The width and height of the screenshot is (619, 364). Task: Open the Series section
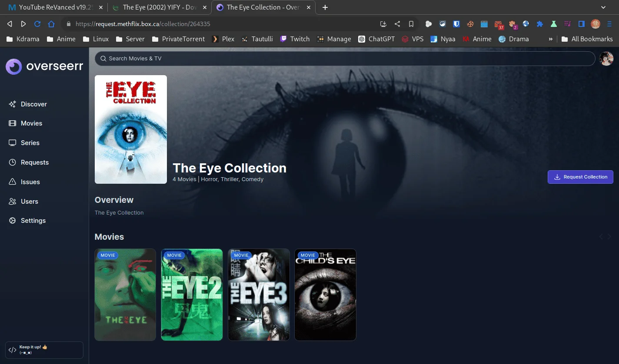tap(24, 143)
